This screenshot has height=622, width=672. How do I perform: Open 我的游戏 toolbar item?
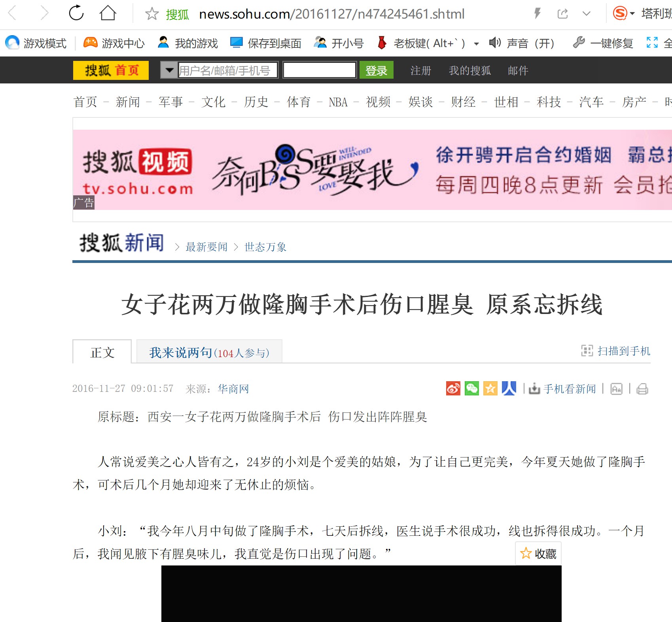click(x=187, y=43)
